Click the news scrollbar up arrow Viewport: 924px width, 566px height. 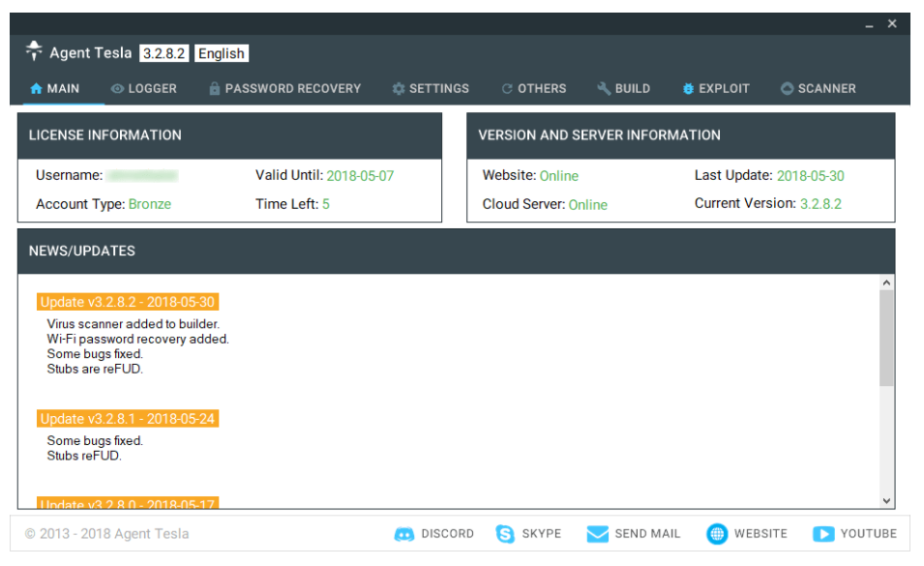(887, 283)
